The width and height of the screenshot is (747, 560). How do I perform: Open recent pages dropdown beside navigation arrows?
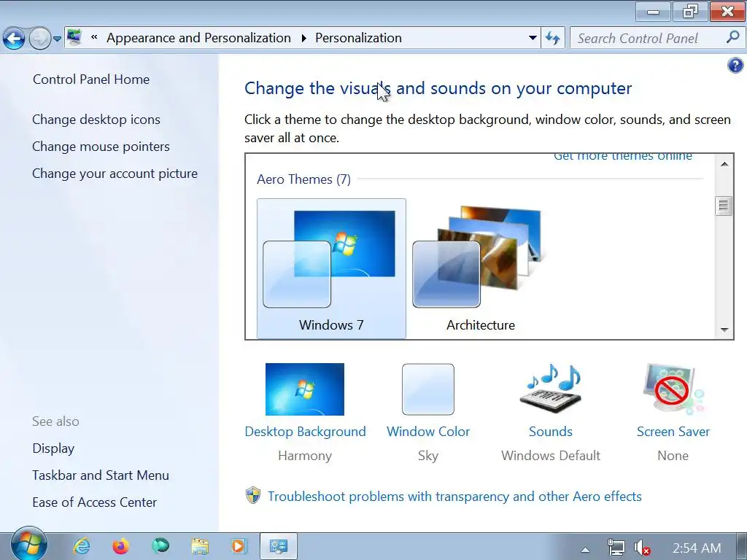click(x=57, y=39)
